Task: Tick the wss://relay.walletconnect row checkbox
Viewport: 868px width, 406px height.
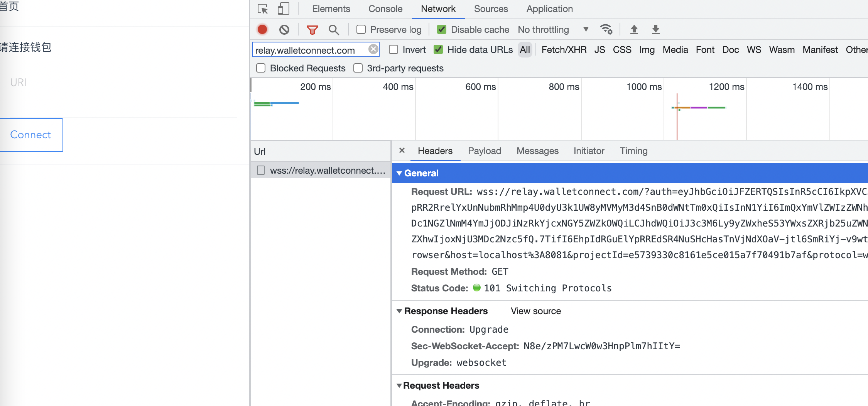Action: (x=261, y=170)
